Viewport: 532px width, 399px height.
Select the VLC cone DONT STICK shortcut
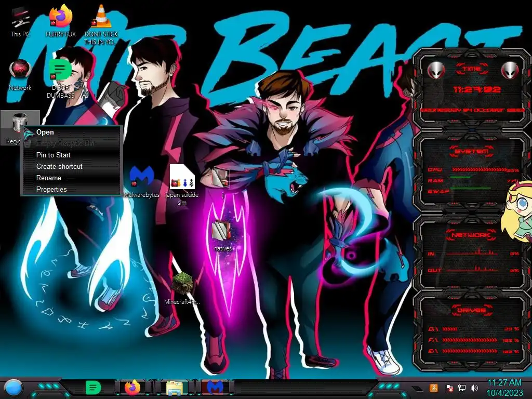tap(101, 25)
